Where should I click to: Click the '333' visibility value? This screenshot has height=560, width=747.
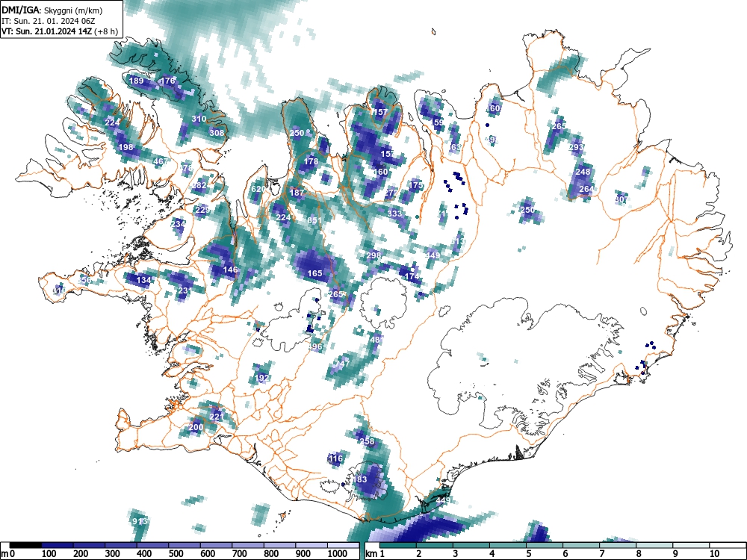click(394, 214)
